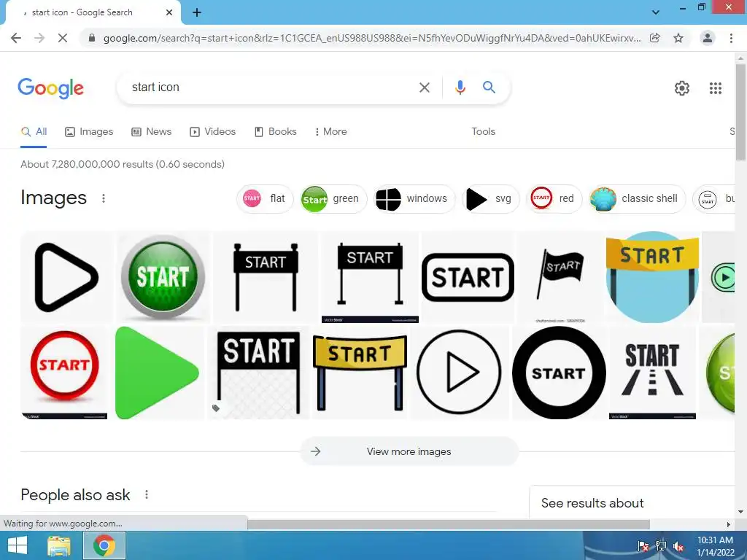
Task: Open the taskbar clock showing 10:31 AM
Action: [715, 546]
